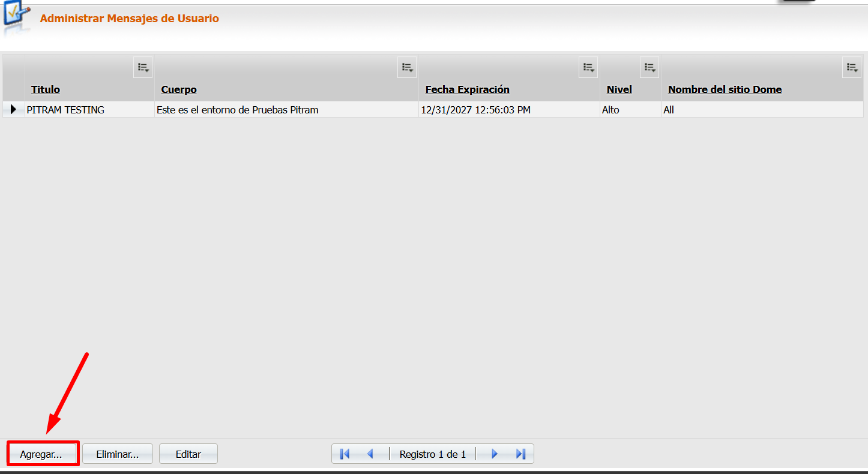Sort by the Titulo column header
Image resolution: width=868 pixels, height=474 pixels.
point(46,89)
